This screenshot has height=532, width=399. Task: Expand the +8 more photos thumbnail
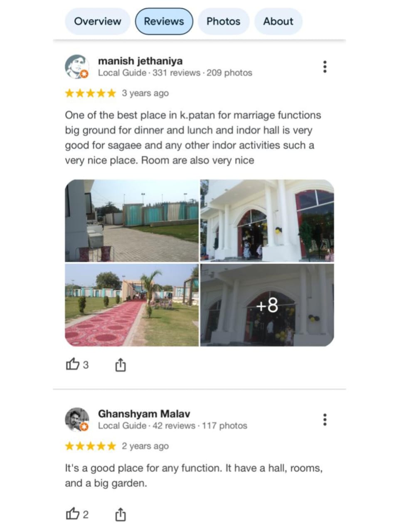267,305
